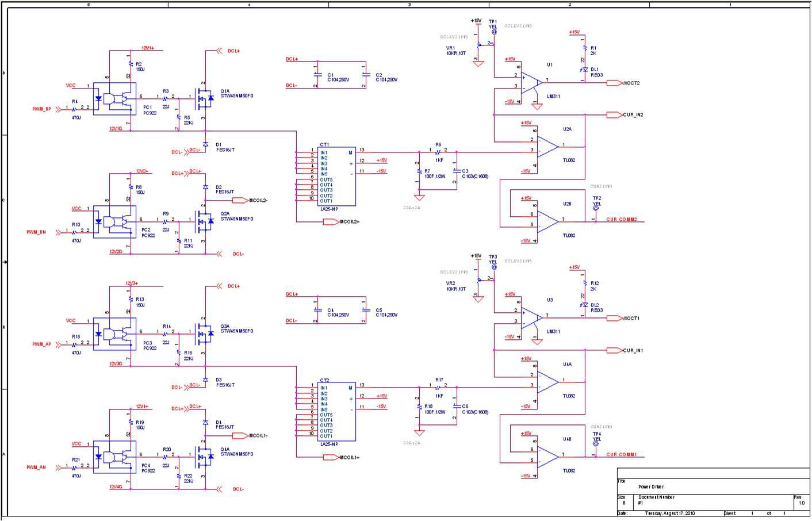Viewport: 812px width, 521px height.
Task: Select the PC4 optocoupler symbol
Action: pos(114,458)
